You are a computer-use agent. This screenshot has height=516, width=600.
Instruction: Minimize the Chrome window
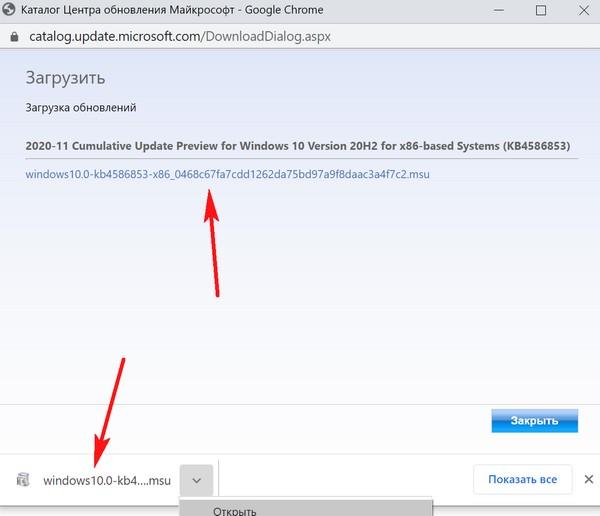pyautogui.click(x=499, y=10)
